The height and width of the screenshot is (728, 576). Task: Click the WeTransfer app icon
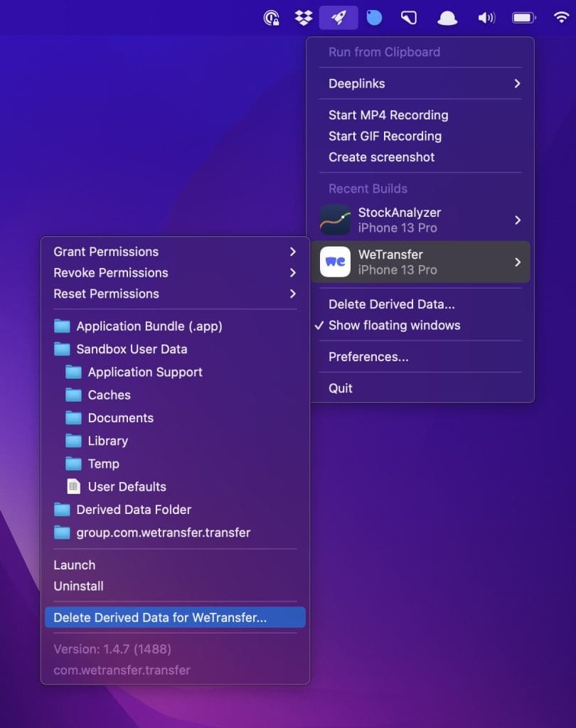point(336,262)
